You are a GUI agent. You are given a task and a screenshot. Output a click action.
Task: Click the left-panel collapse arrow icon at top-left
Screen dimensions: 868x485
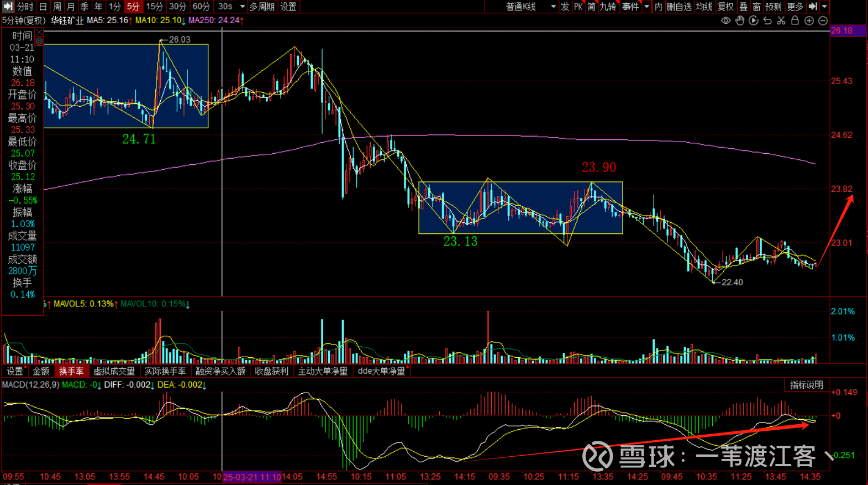[8, 7]
